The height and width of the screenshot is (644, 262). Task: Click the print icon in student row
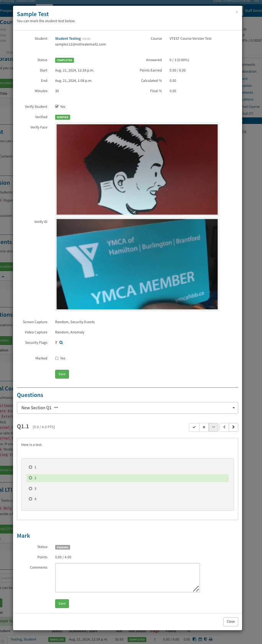tap(211, 639)
